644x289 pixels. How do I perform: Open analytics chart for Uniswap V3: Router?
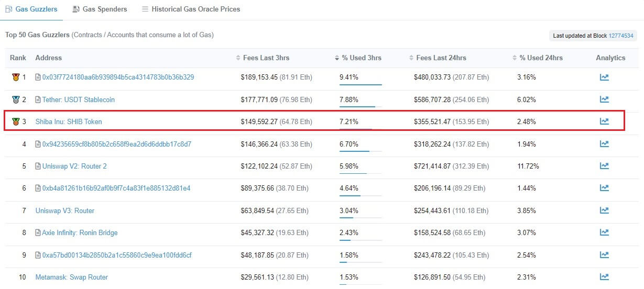[604, 210]
